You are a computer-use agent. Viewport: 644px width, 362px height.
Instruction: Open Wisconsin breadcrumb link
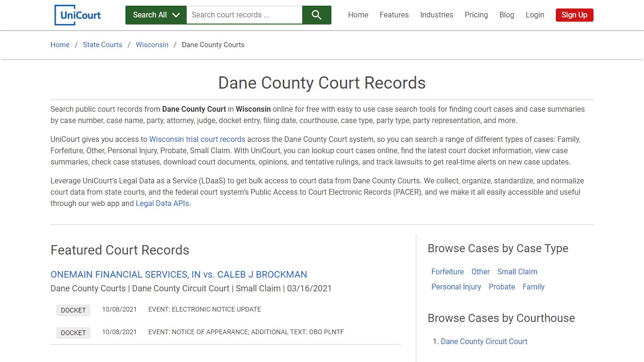click(x=152, y=45)
